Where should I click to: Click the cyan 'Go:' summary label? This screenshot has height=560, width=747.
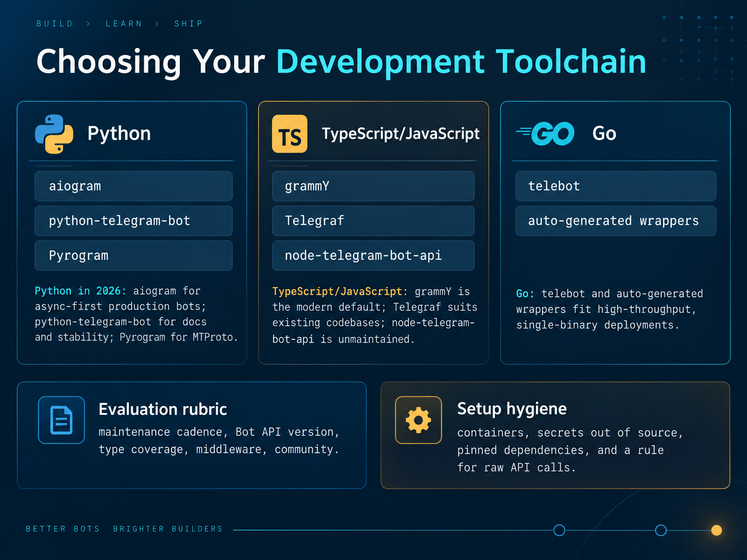point(525,294)
